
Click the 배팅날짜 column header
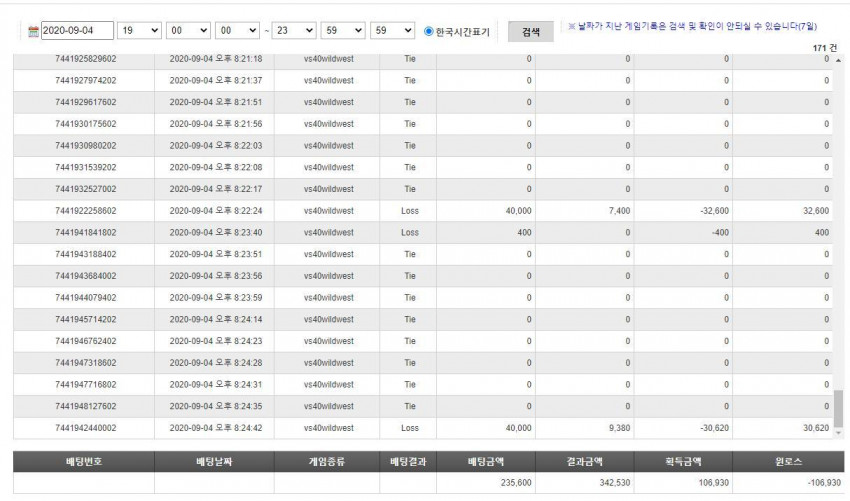[214, 461]
